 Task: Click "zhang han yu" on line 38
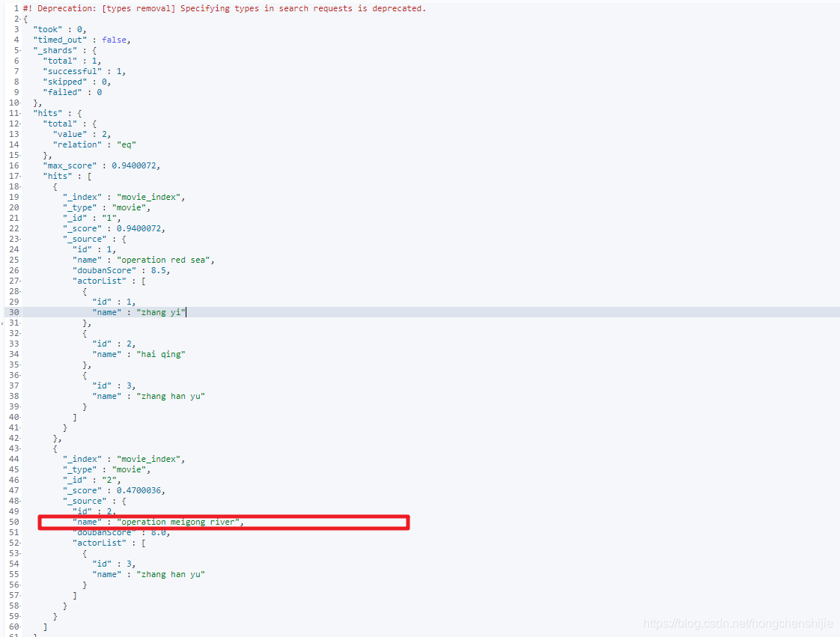[171, 397]
